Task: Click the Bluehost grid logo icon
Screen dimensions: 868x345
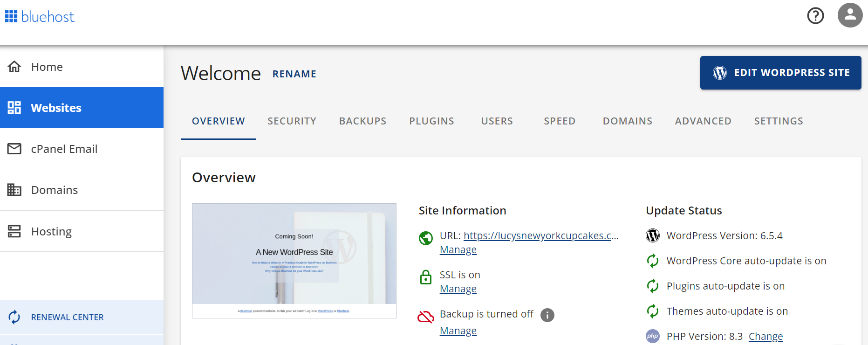Action: (x=11, y=16)
